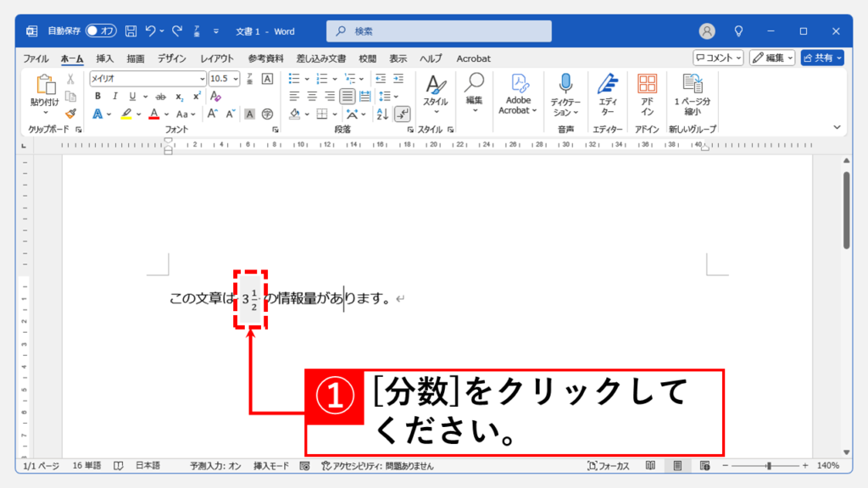Click the 共有 share button
Screen dimensions: 868x488
point(822,58)
